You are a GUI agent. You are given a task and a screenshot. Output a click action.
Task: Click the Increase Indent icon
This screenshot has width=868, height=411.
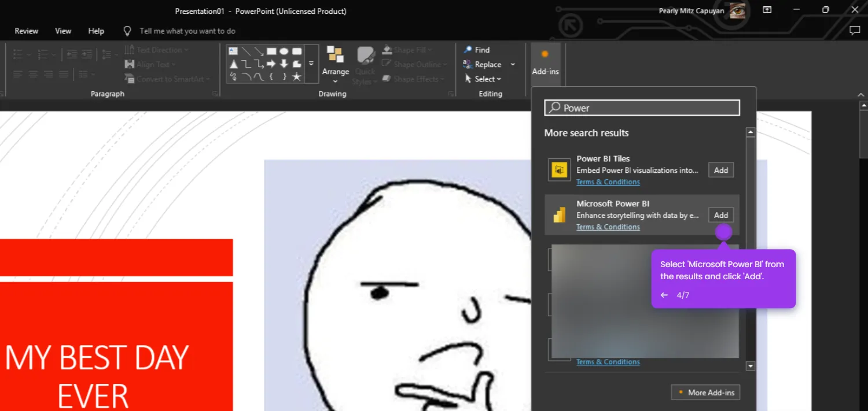click(x=87, y=54)
